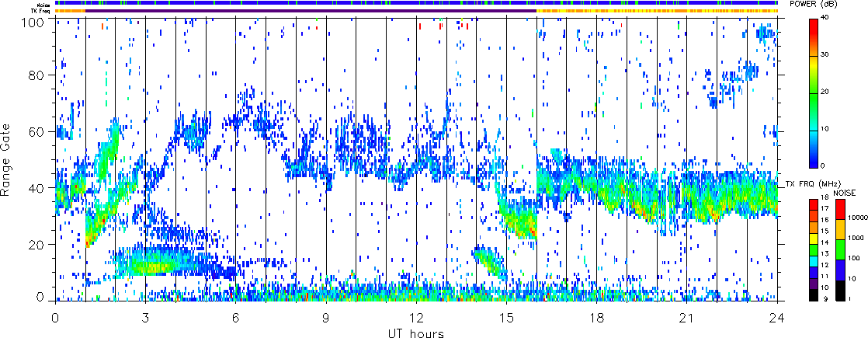The height and width of the screenshot is (338, 868).
Task: Click the x-axis tick label '21'
Action: click(687, 318)
